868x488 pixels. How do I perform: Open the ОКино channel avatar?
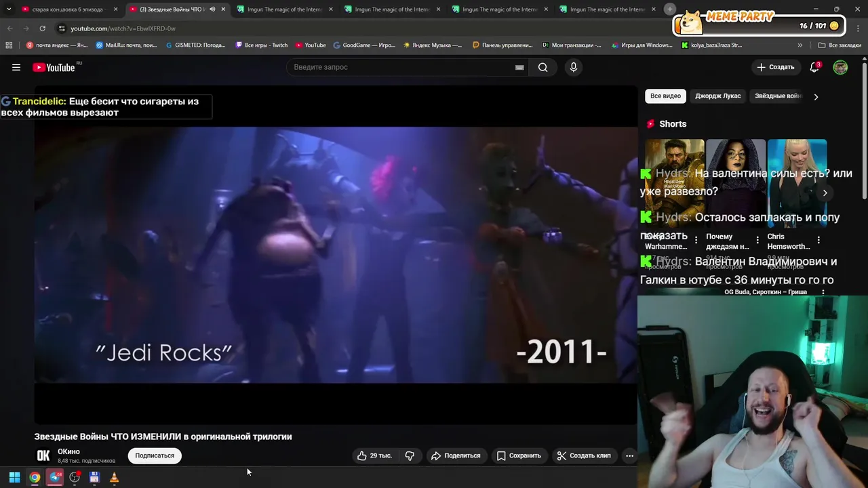pos(43,455)
